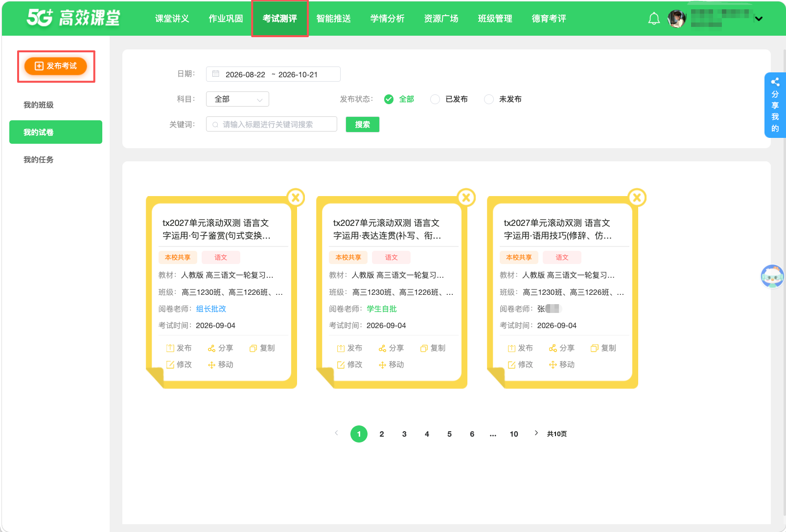Publish the 语用技巧 exam card

(x=520, y=348)
